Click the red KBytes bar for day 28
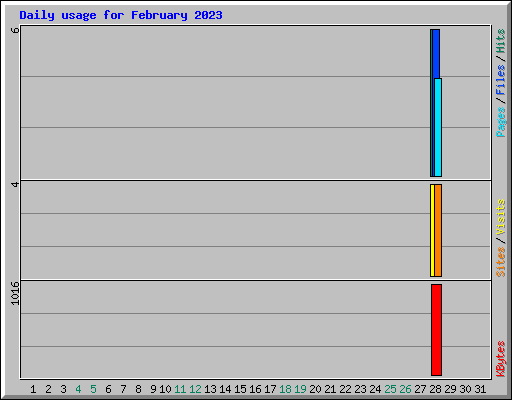Viewport: 512px width, 400px height. pos(436,330)
